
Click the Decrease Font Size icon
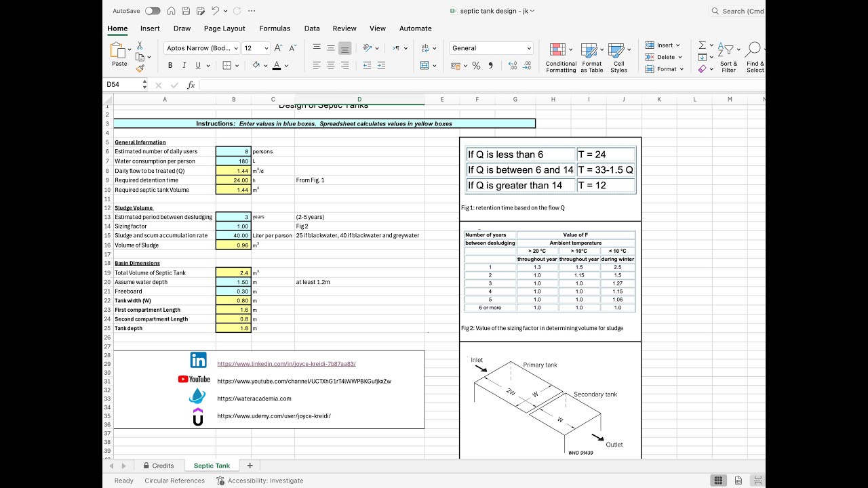[x=293, y=48]
